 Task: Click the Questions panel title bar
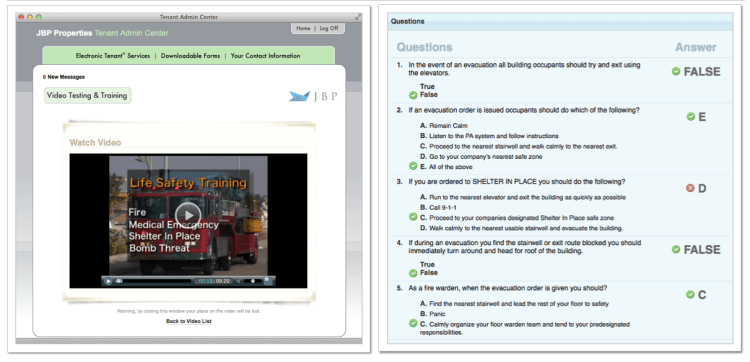tap(560, 21)
